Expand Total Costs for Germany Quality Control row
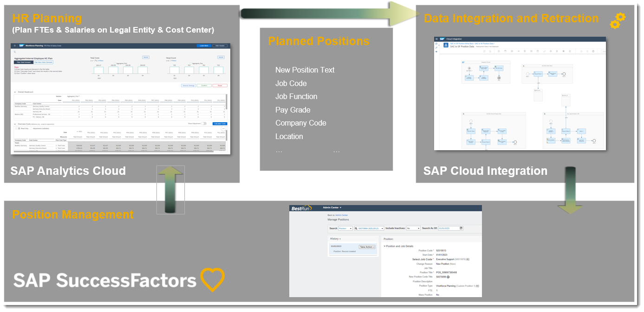This screenshot has height=312, width=644. 56,146
